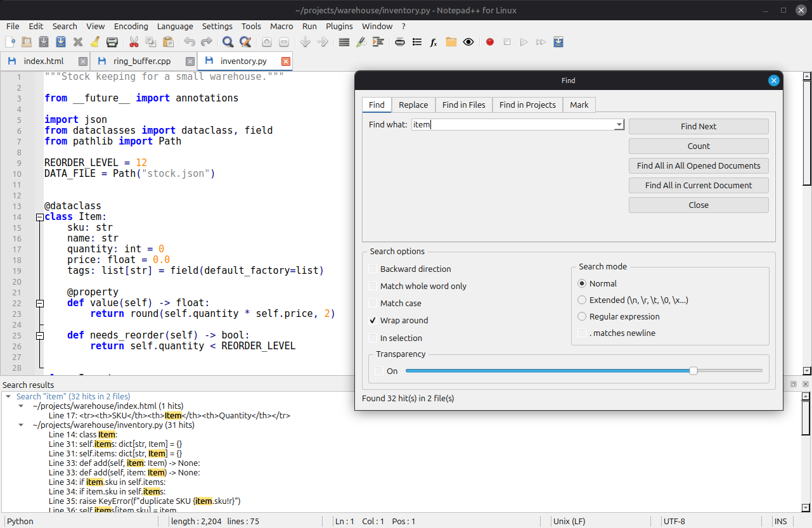Run macro multiple times icon
Image resolution: width=812 pixels, height=528 pixels.
[x=541, y=42]
